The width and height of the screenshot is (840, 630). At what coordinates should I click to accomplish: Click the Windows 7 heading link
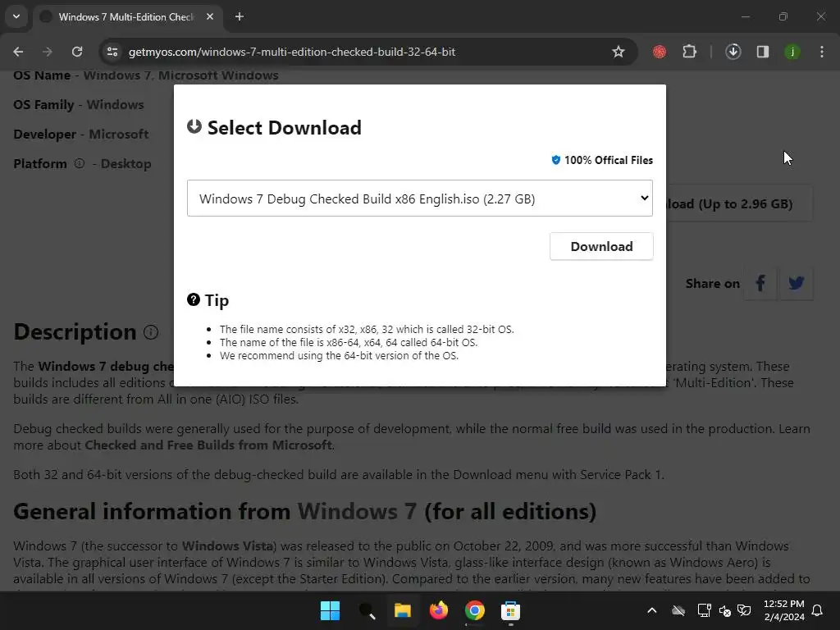point(357,511)
